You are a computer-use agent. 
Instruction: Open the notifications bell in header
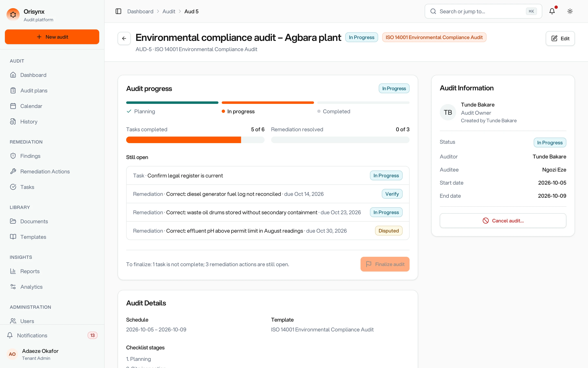(x=552, y=11)
